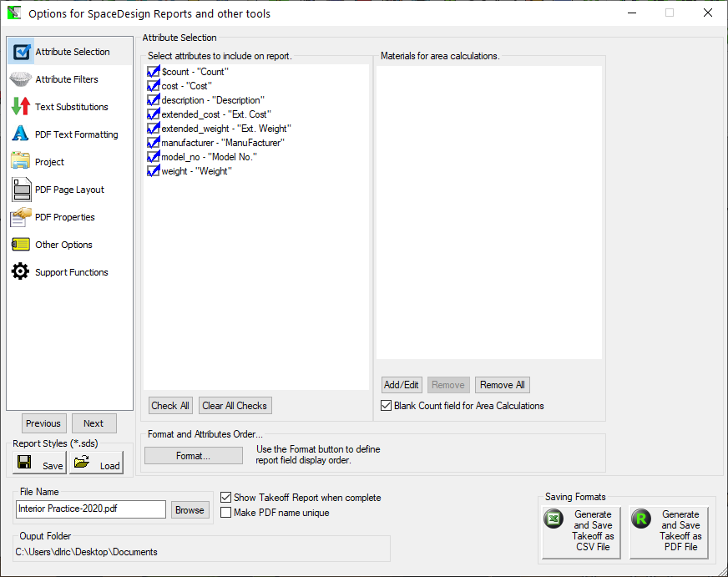This screenshot has height=577, width=728.
Task: Open Support Functions gear icon
Action: (x=21, y=272)
